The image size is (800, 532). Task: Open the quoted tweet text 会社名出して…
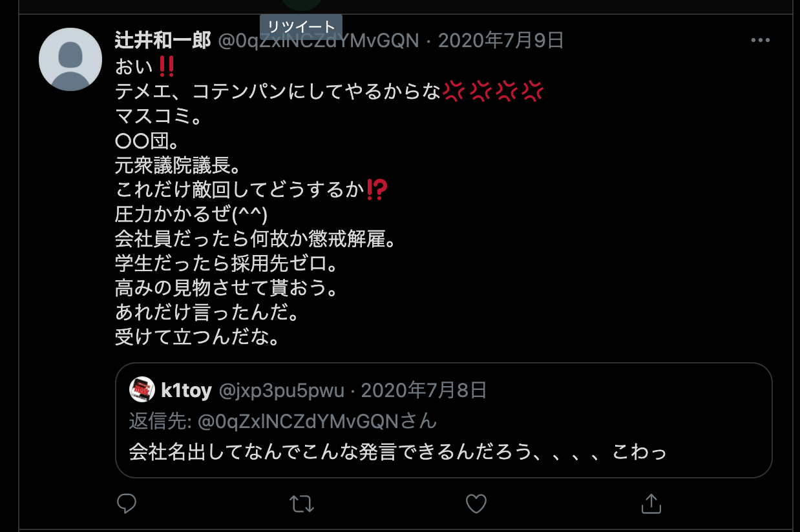point(398,451)
